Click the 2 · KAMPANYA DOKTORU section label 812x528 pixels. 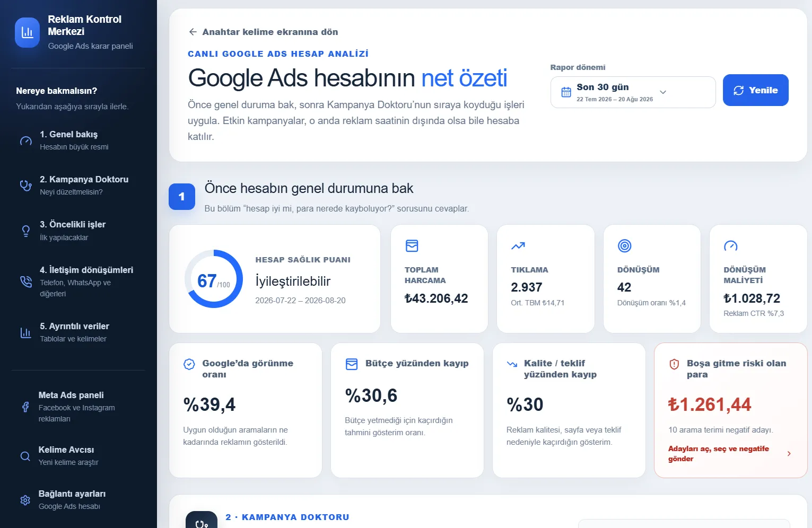(287, 517)
